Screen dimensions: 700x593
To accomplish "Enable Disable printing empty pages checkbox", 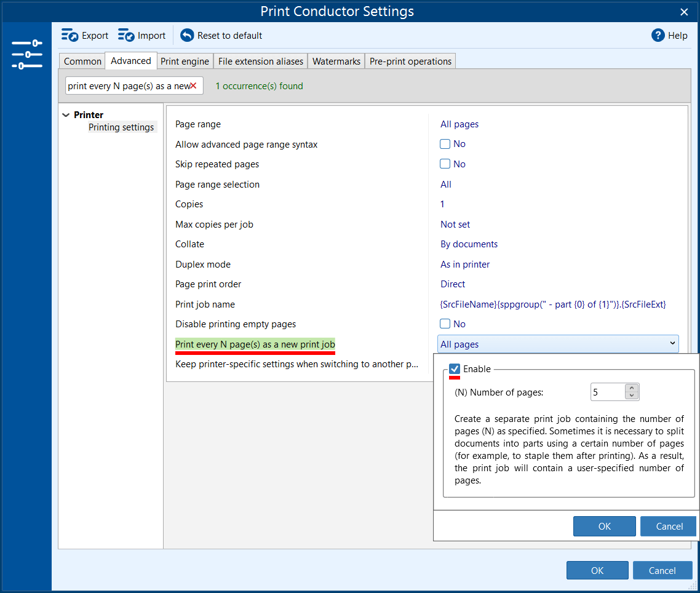I will click(x=445, y=324).
